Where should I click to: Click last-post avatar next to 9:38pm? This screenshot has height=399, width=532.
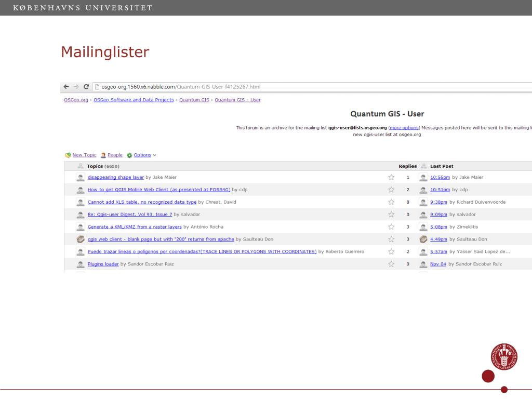coord(423,202)
